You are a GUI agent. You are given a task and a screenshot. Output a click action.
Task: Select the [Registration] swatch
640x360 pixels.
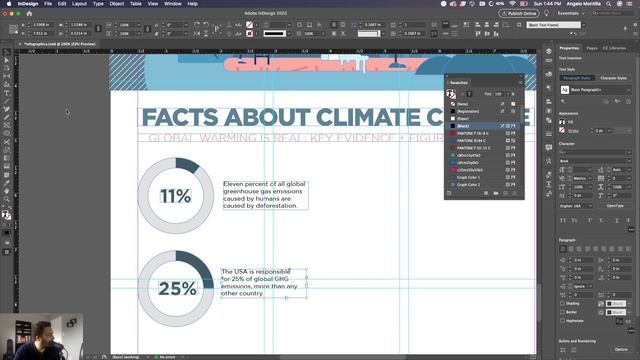pos(483,111)
